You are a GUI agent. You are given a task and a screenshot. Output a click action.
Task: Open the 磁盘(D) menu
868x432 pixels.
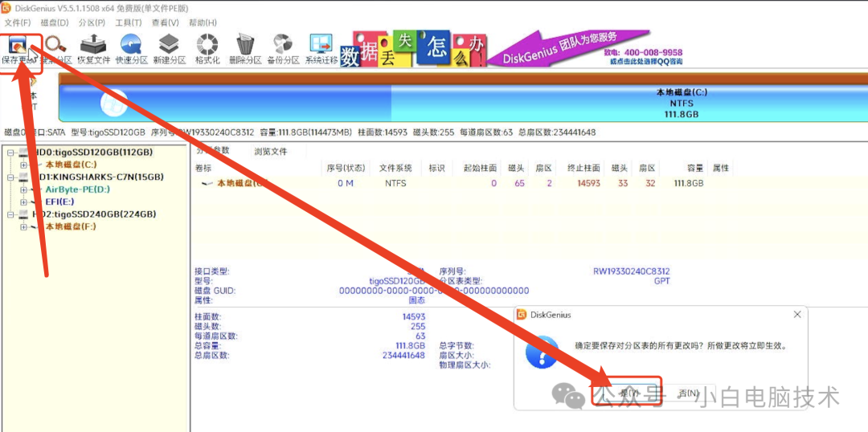55,22
